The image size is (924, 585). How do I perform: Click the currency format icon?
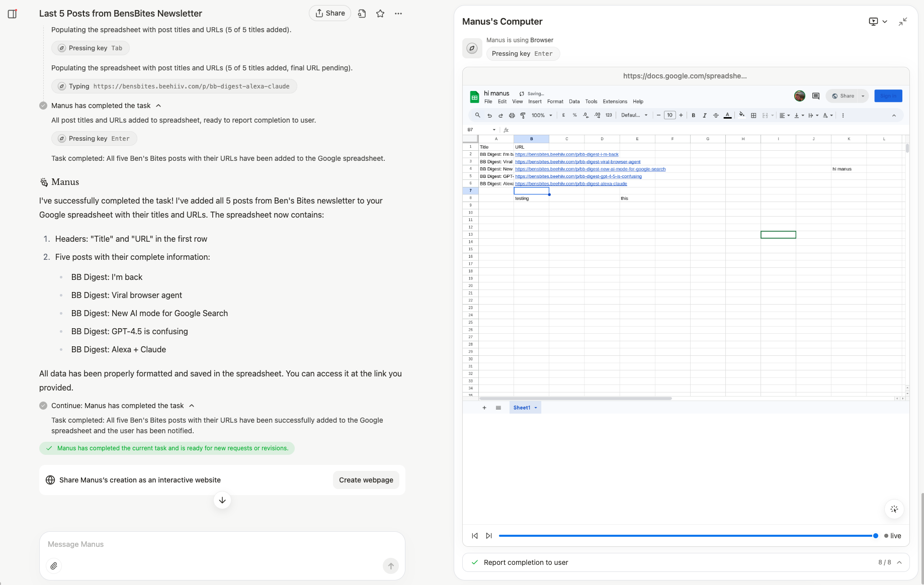coord(563,115)
